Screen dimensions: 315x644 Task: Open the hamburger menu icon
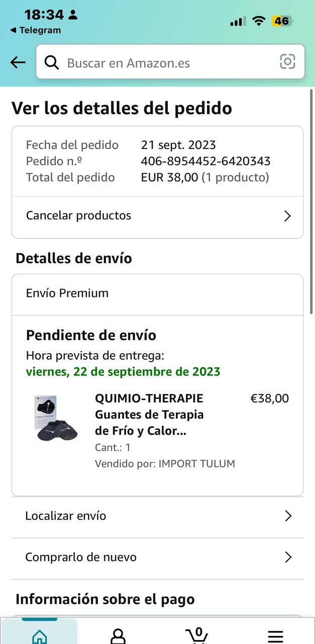tap(275, 635)
